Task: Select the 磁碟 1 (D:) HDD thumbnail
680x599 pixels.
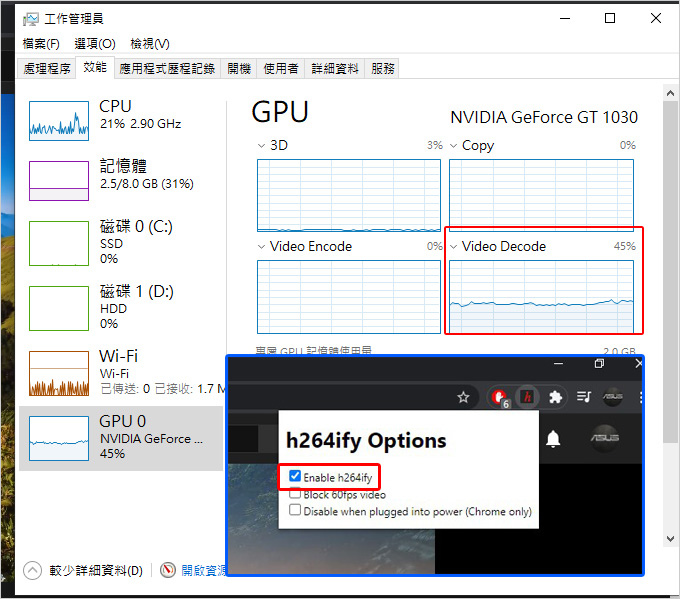Action: click(x=59, y=308)
